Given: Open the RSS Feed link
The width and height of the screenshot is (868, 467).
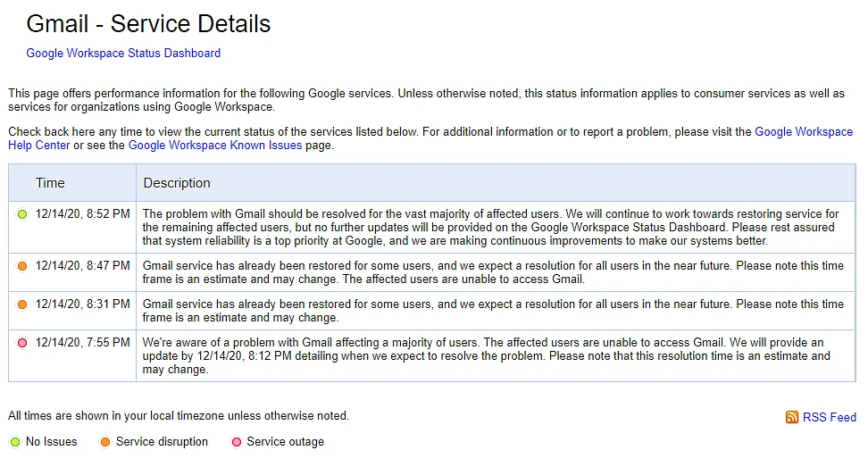Looking at the screenshot, I should click(x=829, y=417).
